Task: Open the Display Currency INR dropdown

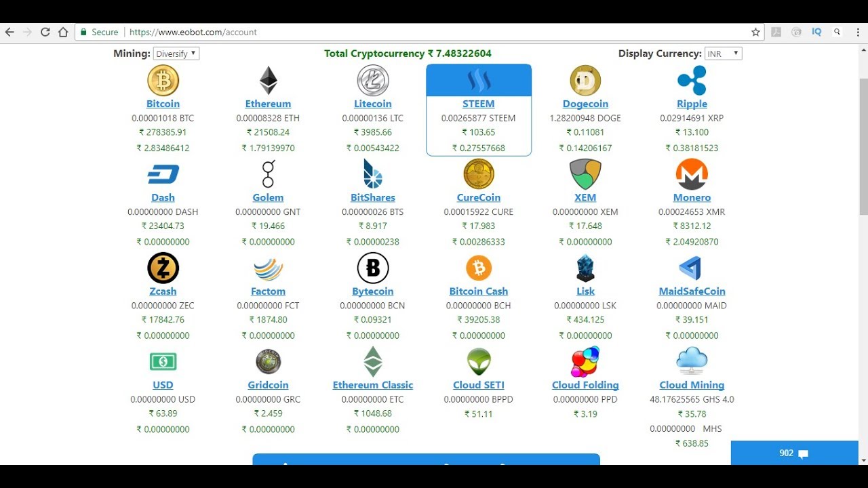Action: (x=723, y=54)
